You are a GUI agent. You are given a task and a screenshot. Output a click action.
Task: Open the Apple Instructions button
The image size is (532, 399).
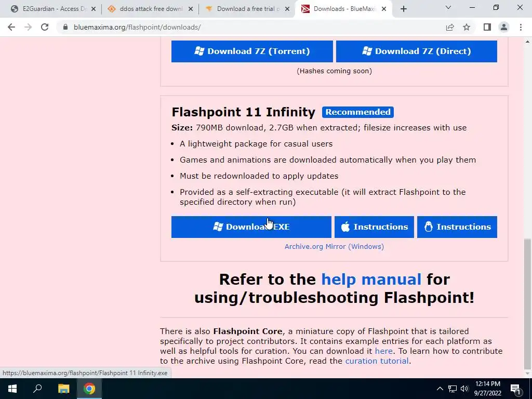374,227
